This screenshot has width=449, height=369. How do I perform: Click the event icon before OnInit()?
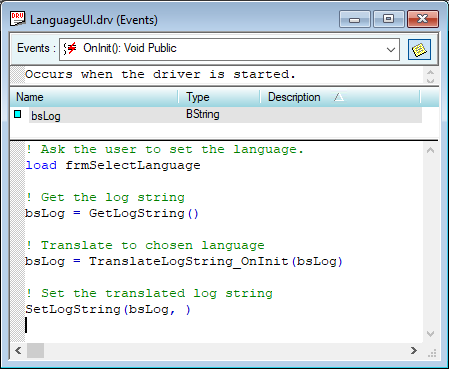[70, 49]
